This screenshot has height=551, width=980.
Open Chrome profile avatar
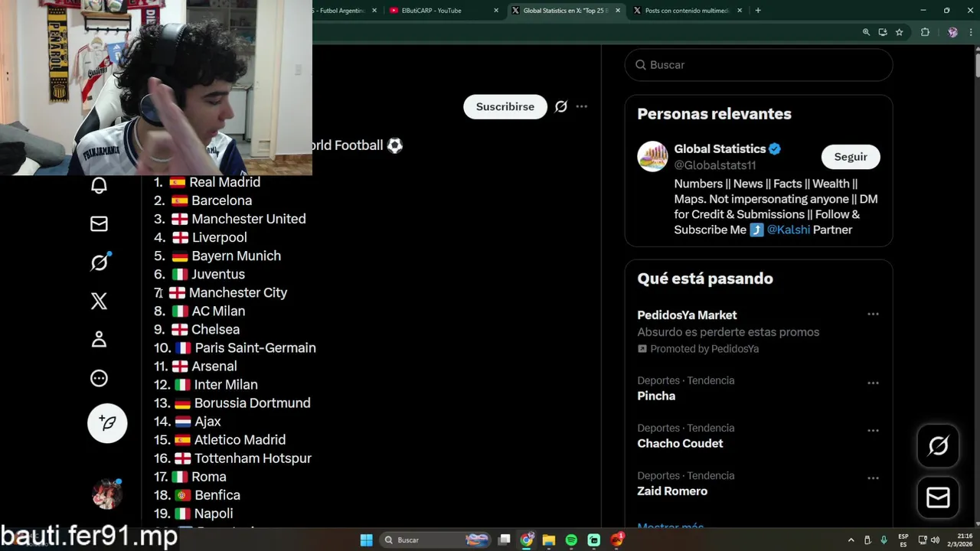pyautogui.click(x=952, y=32)
